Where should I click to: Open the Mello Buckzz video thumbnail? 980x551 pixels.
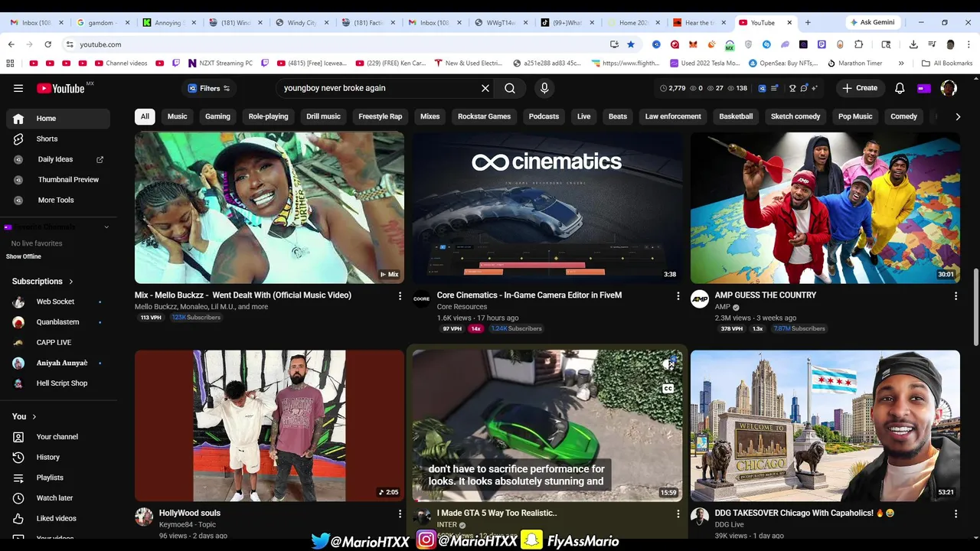click(269, 207)
